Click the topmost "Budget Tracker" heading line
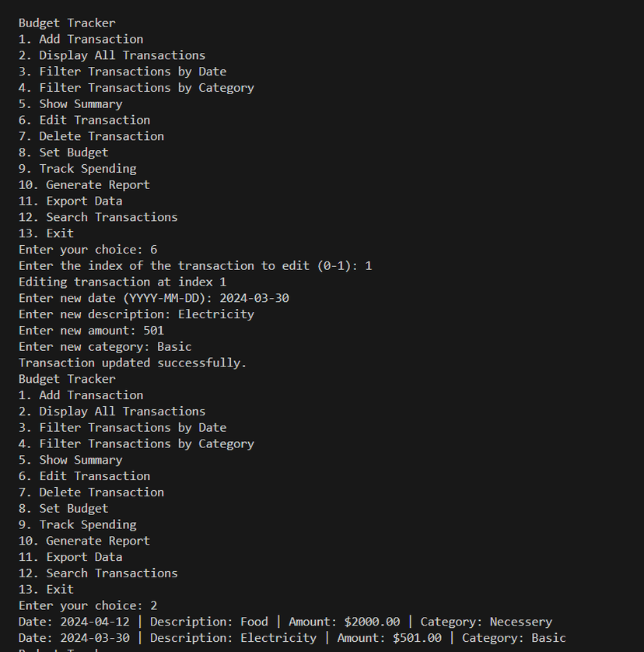The image size is (644, 652). 67,23
